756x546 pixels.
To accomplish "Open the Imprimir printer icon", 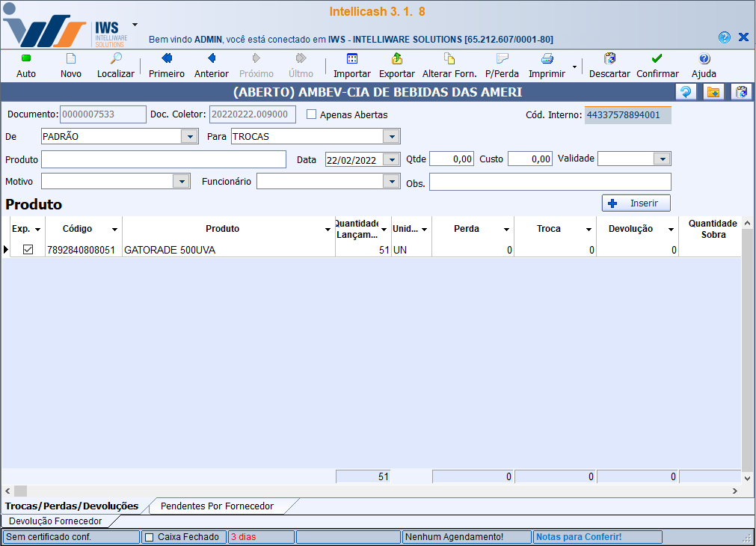I will [547, 59].
